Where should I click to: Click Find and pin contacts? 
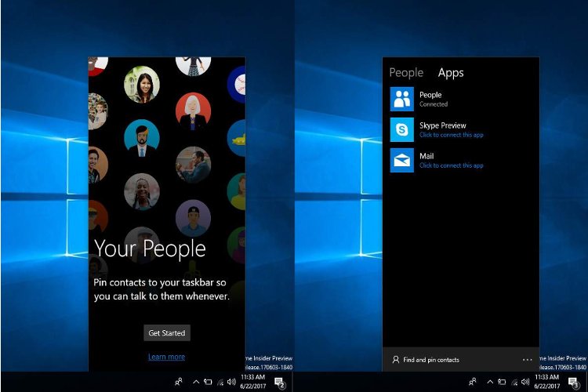tap(426, 360)
